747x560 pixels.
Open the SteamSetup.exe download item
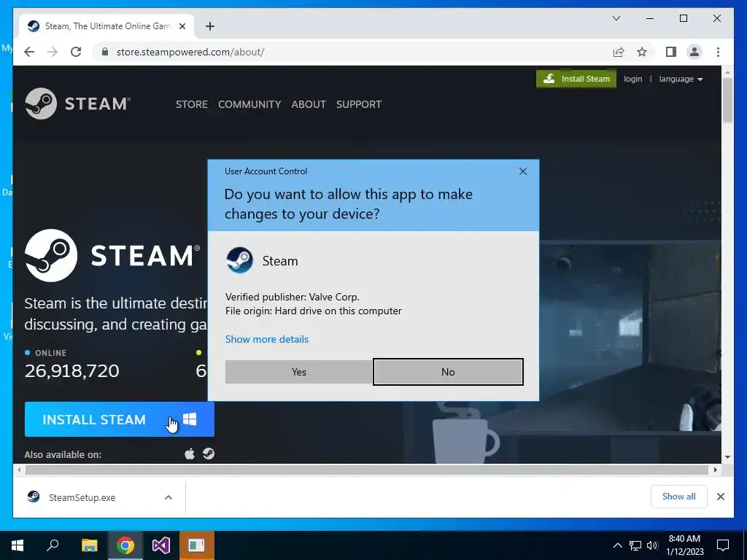(82, 497)
